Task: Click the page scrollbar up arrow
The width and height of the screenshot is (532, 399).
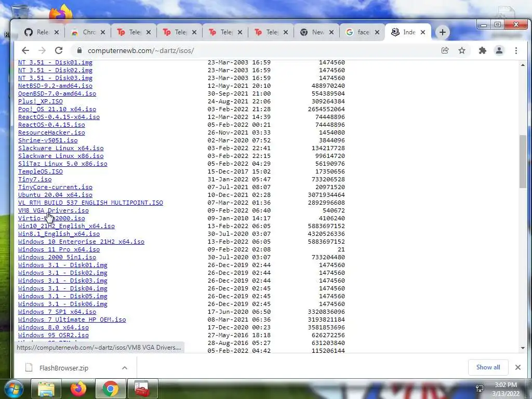Action: pos(523,64)
